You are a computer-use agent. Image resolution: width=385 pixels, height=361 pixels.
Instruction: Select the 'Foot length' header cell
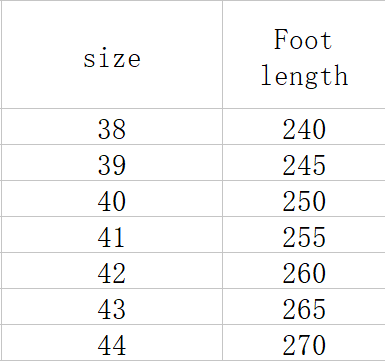tap(304, 54)
